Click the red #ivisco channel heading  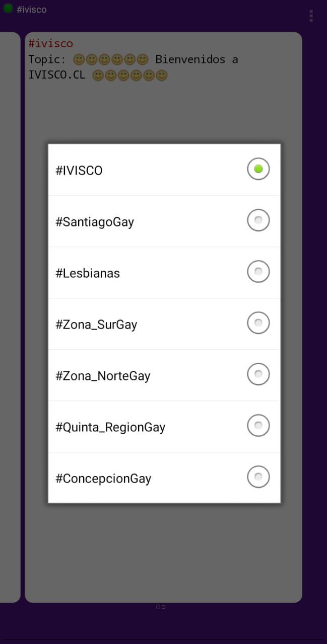click(x=50, y=44)
